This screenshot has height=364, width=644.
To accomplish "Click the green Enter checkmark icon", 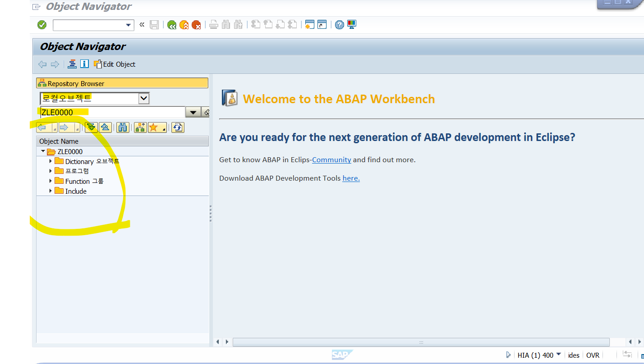I will tap(42, 25).
